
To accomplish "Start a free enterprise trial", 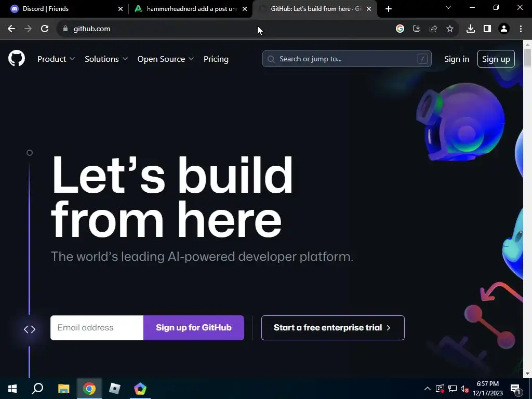I will (333, 328).
